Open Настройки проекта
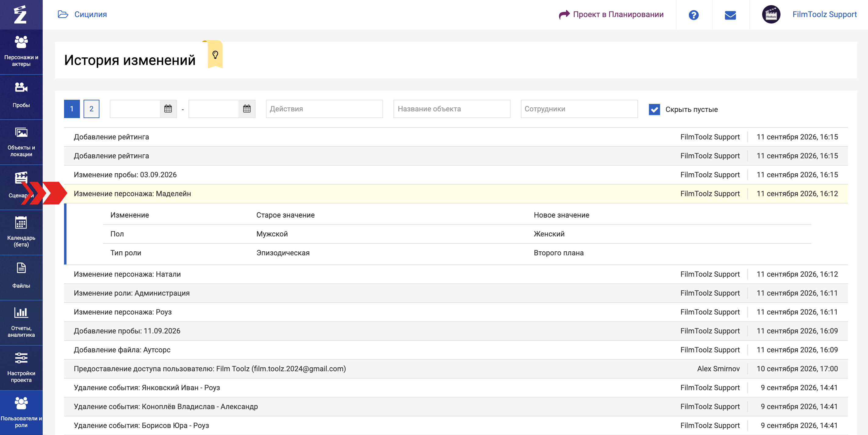This screenshot has height=435, width=868. (21, 368)
